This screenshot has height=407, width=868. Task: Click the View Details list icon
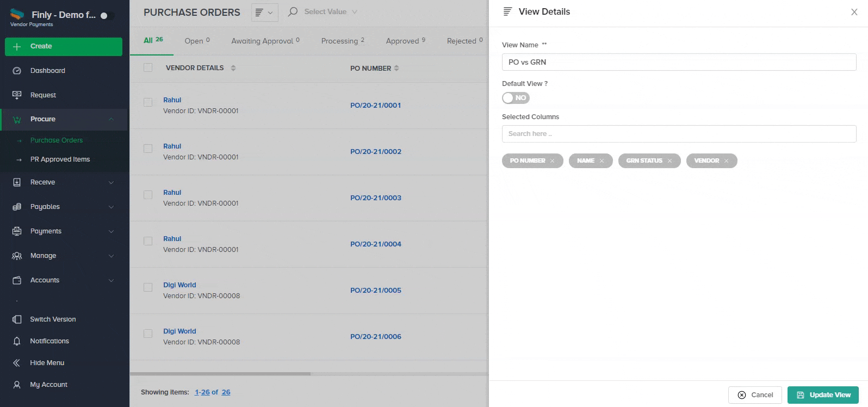point(507,11)
